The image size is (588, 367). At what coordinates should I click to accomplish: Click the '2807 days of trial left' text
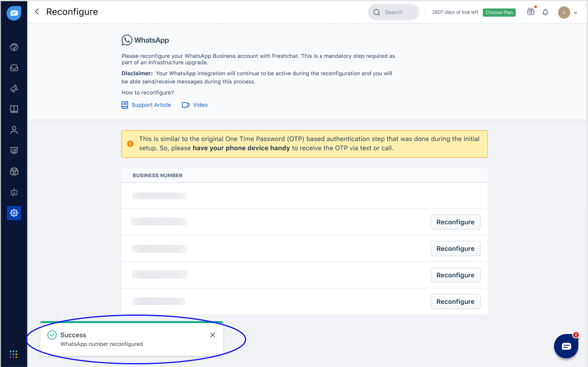click(x=455, y=12)
